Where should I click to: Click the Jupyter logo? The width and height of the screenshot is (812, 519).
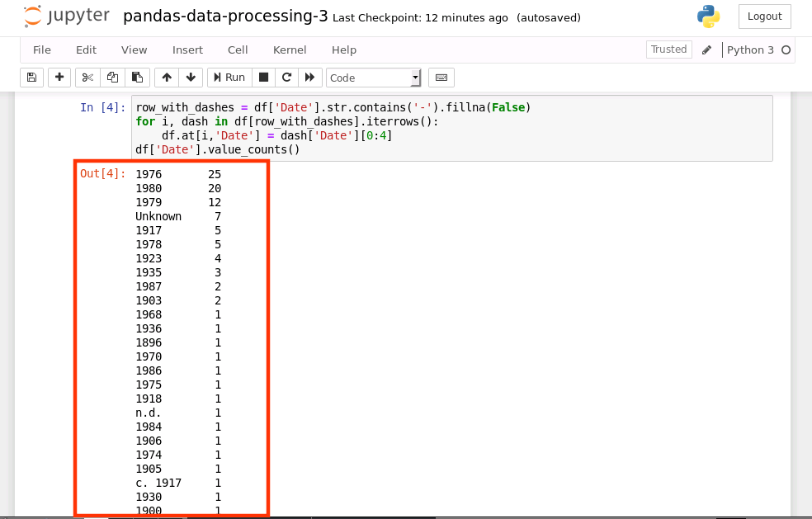click(x=66, y=16)
